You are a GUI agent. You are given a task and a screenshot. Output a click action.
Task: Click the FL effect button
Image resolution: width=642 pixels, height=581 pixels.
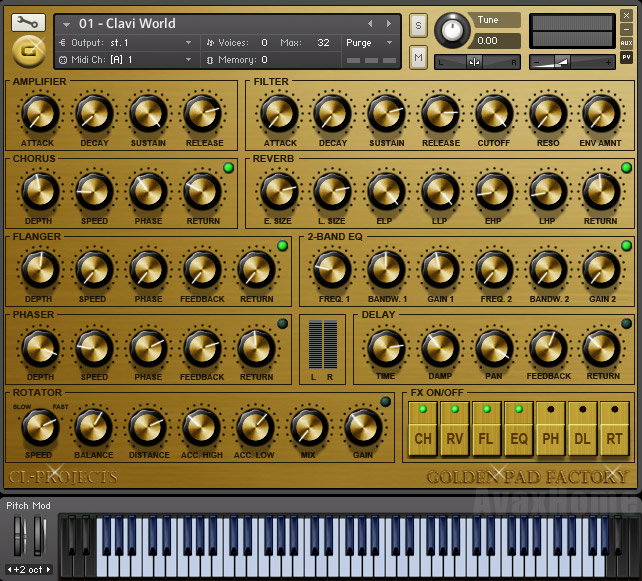click(487, 429)
